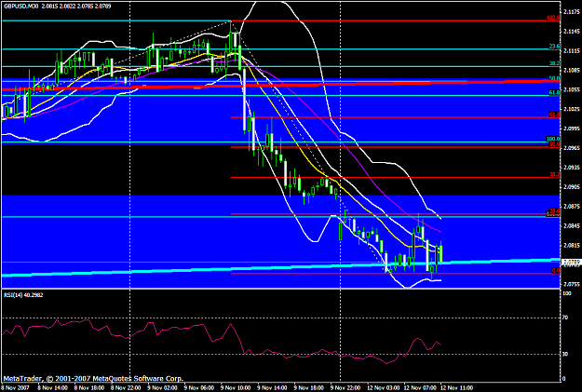582x392 pixels.
Task: Click the cyan 61.8 Fibonacci label
Action: pos(554,92)
